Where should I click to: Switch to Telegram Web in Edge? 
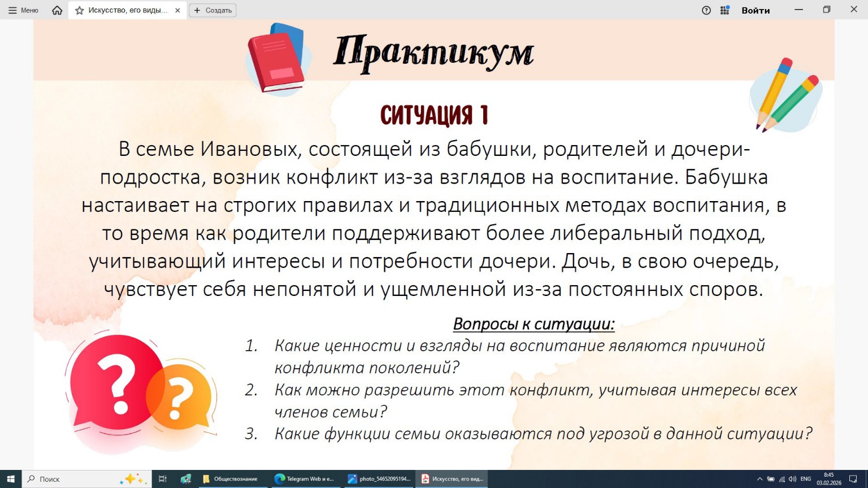click(305, 478)
